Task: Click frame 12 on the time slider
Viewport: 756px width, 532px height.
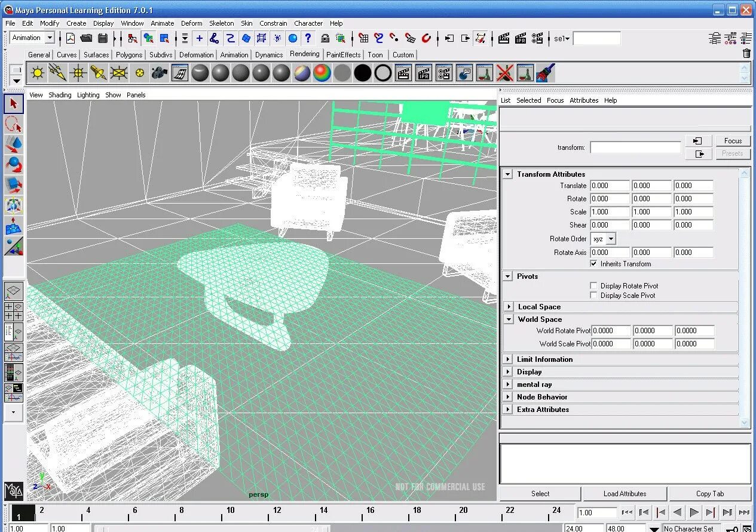Action: [277, 512]
